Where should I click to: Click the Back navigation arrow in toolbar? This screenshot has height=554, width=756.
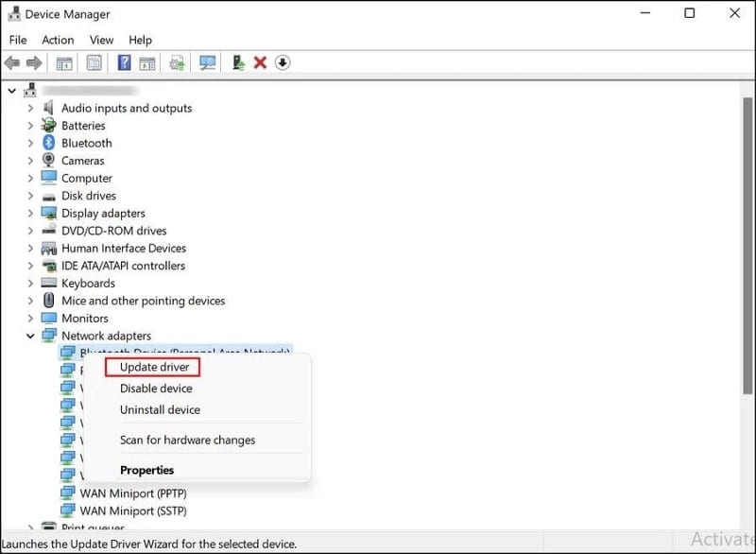[11, 62]
